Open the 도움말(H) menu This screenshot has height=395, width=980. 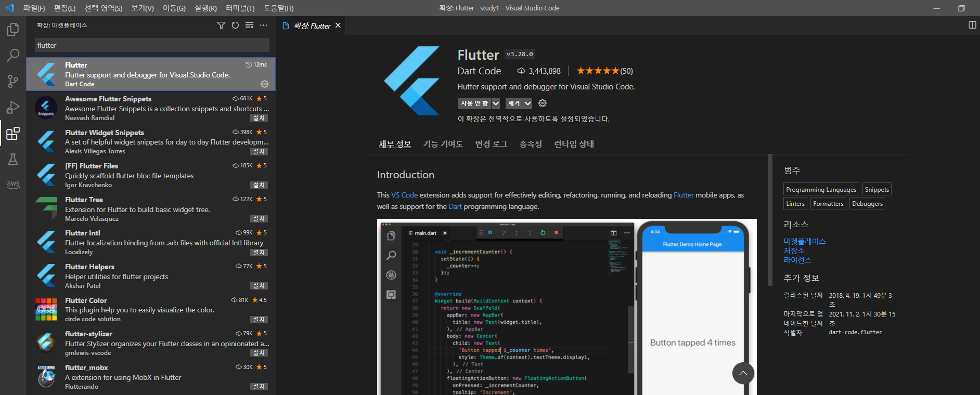(279, 8)
